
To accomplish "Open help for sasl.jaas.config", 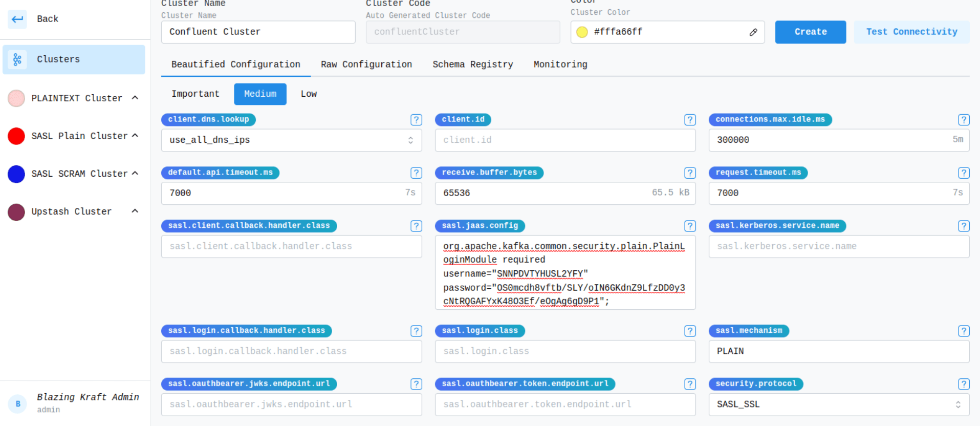I will 690,226.
